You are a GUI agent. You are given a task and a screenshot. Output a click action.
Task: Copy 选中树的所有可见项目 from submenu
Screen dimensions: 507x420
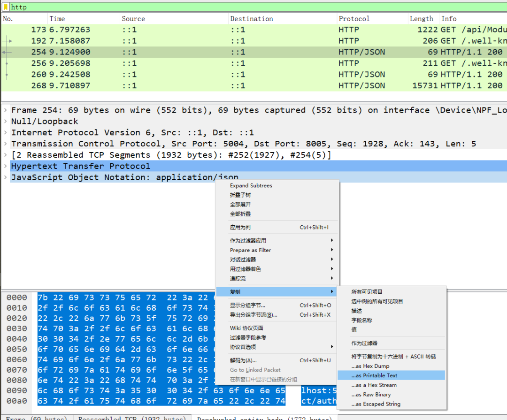(x=392, y=301)
